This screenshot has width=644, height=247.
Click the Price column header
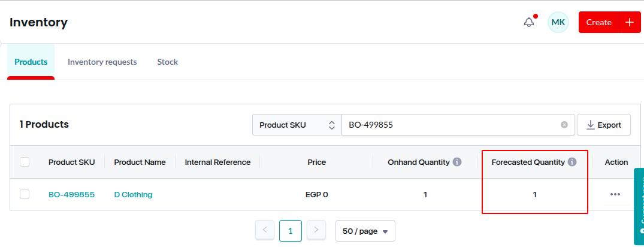(x=317, y=162)
